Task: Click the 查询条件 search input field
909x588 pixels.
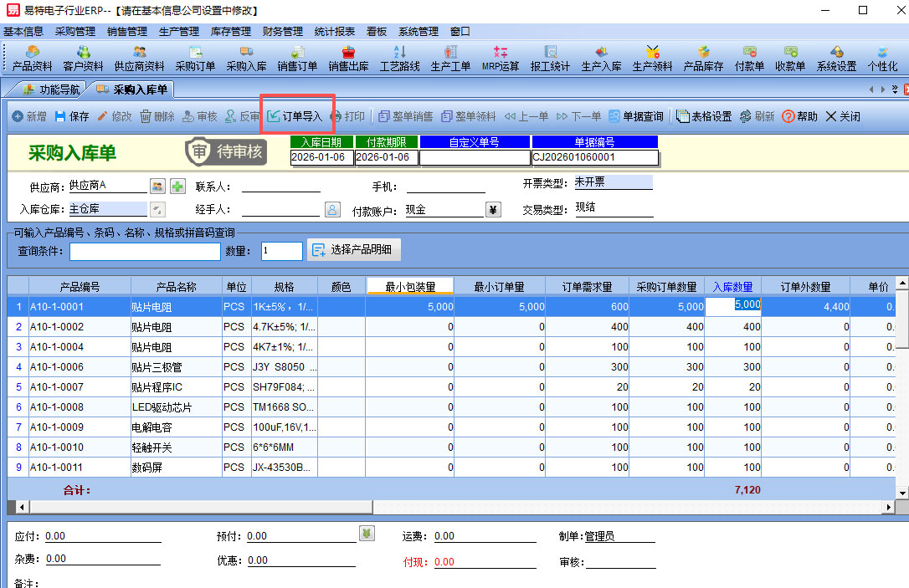Action: [x=145, y=251]
